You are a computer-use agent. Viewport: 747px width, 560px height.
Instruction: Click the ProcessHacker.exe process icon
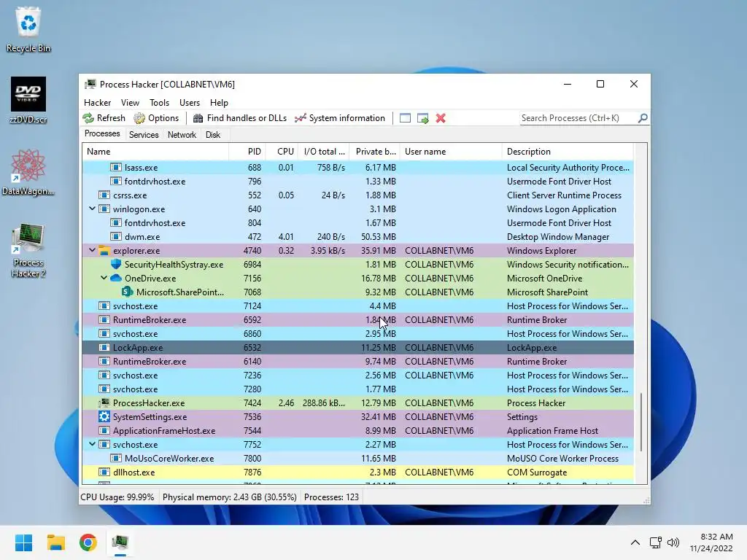click(x=104, y=402)
